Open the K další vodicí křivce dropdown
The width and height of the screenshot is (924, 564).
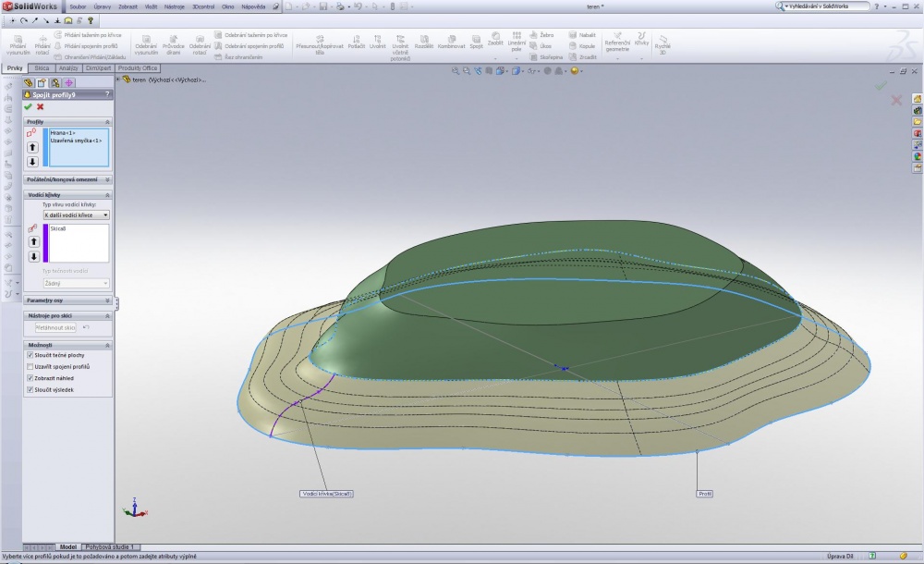pos(76,215)
